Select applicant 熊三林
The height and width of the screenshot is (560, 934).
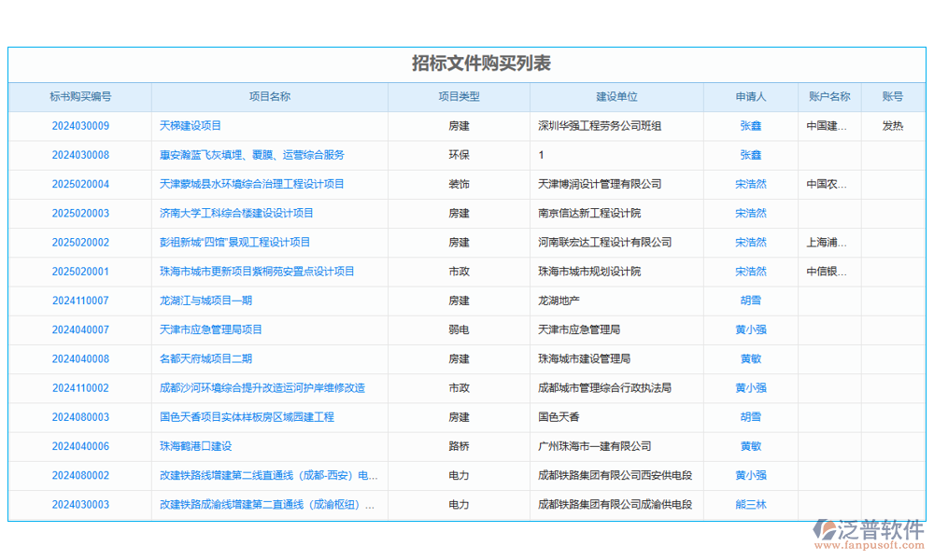click(751, 505)
